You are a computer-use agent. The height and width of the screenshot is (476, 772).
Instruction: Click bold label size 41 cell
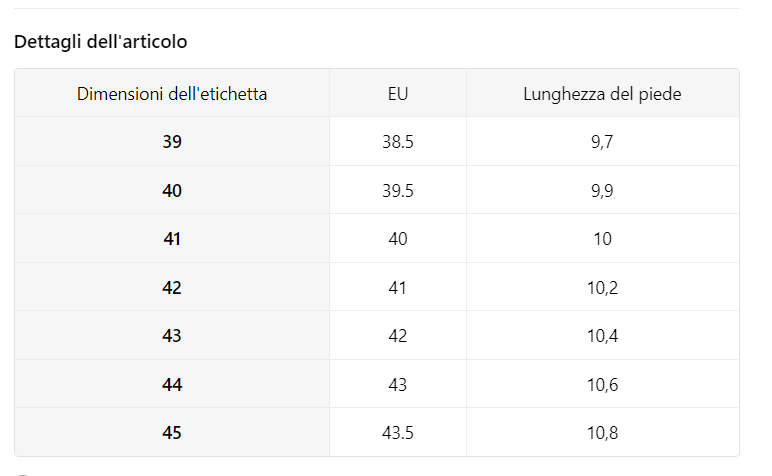coord(172,239)
